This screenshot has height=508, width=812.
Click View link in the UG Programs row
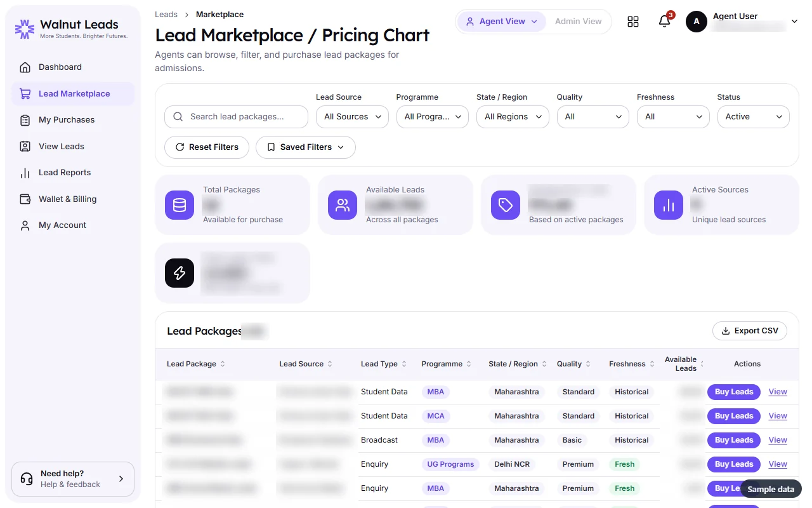click(x=778, y=464)
